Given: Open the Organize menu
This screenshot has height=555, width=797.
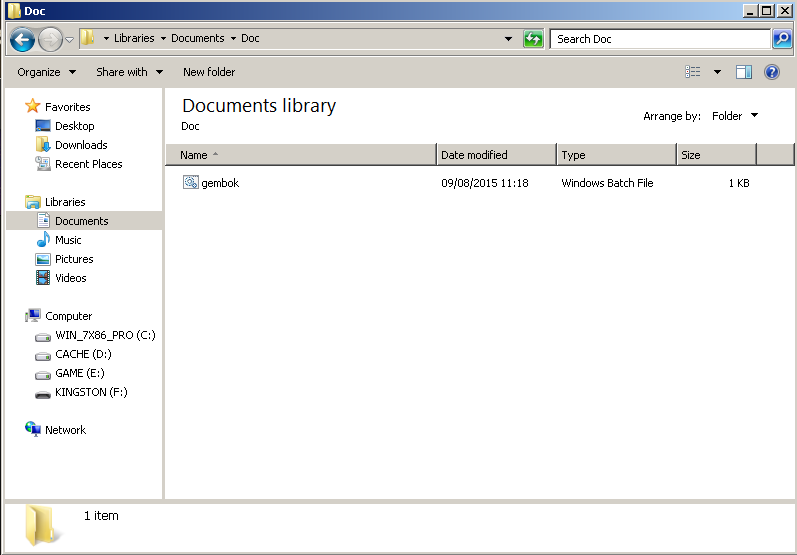Looking at the screenshot, I should coord(47,72).
